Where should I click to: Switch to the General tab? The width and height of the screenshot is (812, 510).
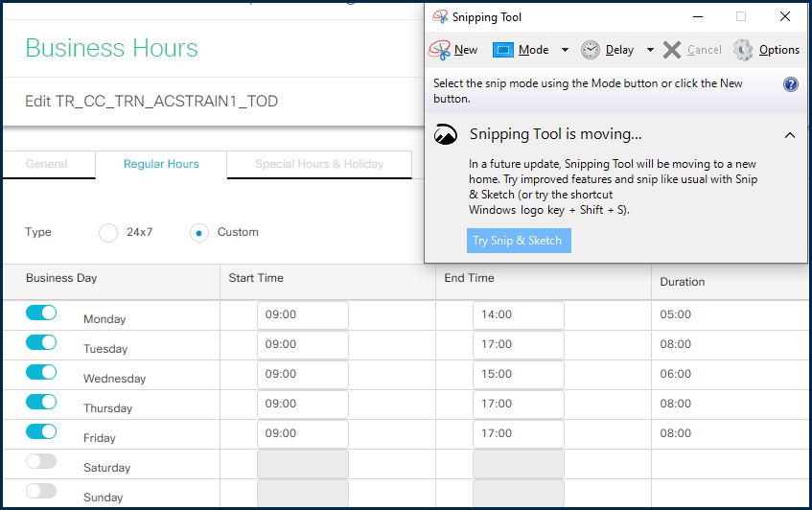pos(47,164)
